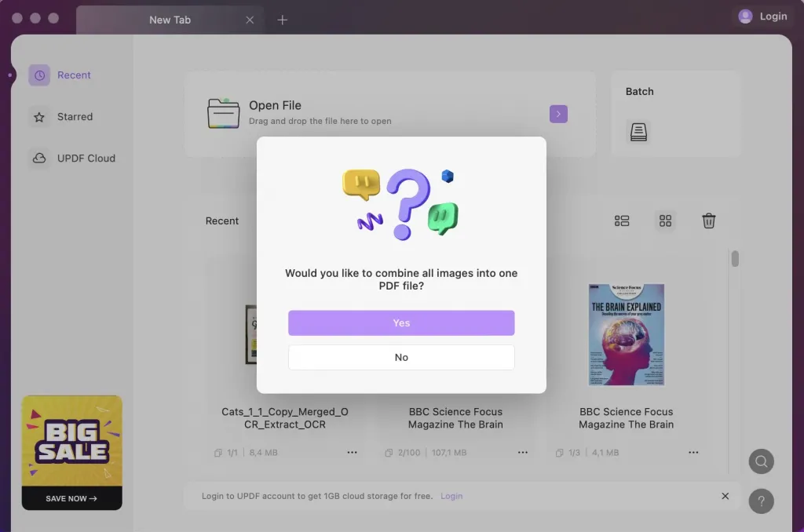Switch to list view layout

622,221
